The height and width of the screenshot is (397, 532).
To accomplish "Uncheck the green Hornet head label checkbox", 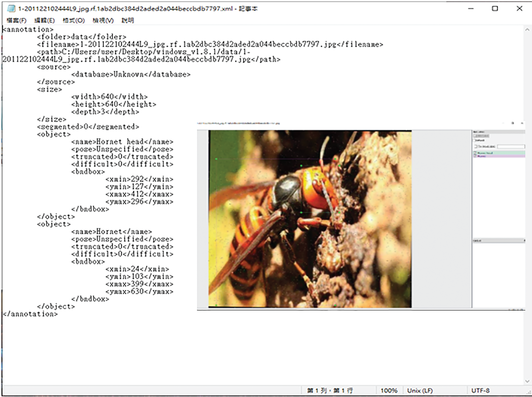I will [x=475, y=153].
